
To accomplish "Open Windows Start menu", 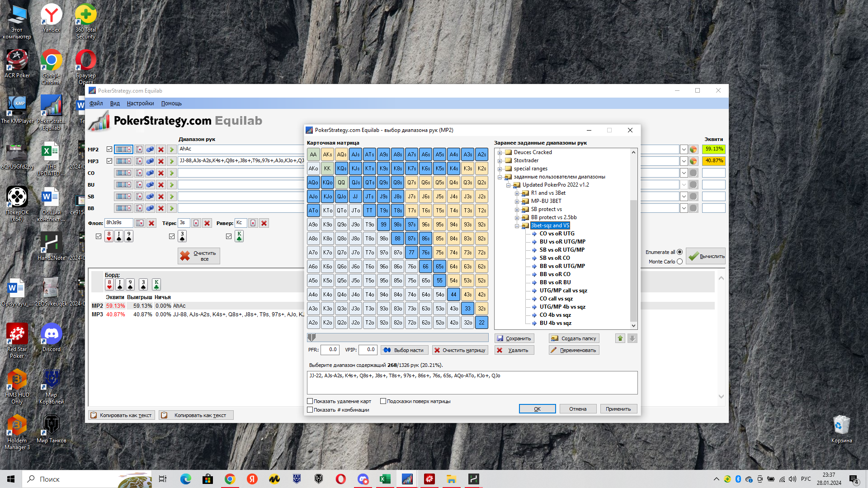I will [11, 479].
